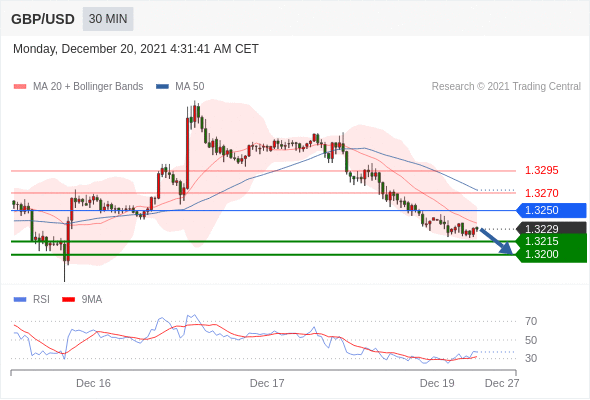Click the MA 50 blue legend swatch
Screen dimensions: 590x400
pos(163,87)
